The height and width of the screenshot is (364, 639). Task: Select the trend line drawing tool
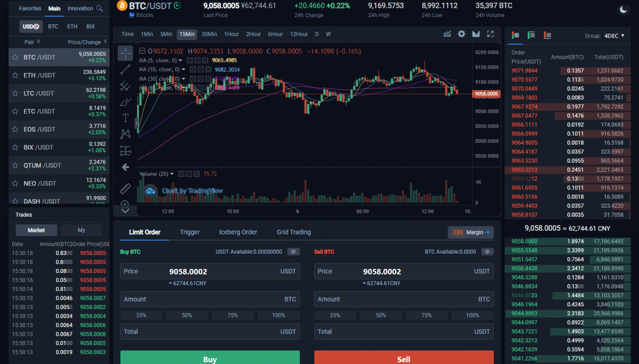point(125,69)
